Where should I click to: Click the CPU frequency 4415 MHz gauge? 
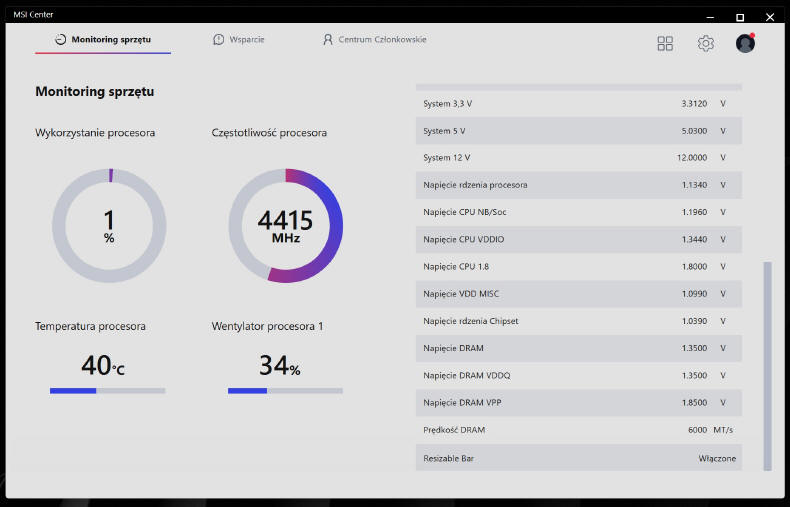(x=286, y=226)
